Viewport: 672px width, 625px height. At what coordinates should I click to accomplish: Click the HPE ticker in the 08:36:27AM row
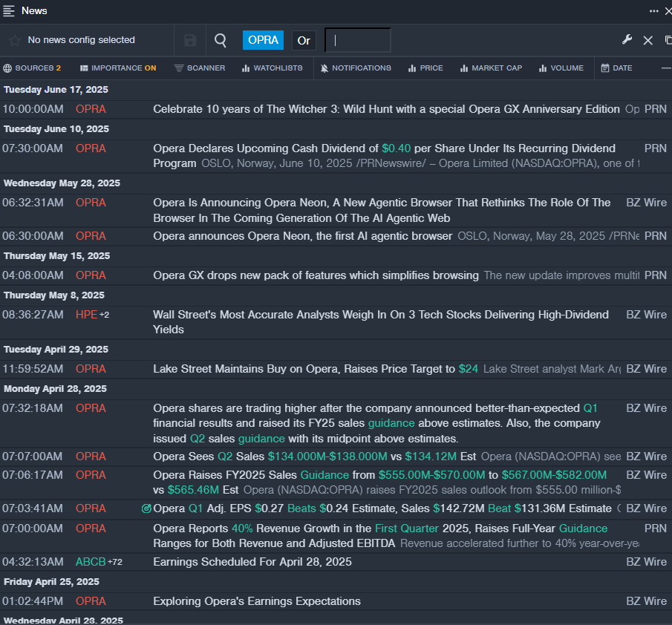(x=87, y=315)
